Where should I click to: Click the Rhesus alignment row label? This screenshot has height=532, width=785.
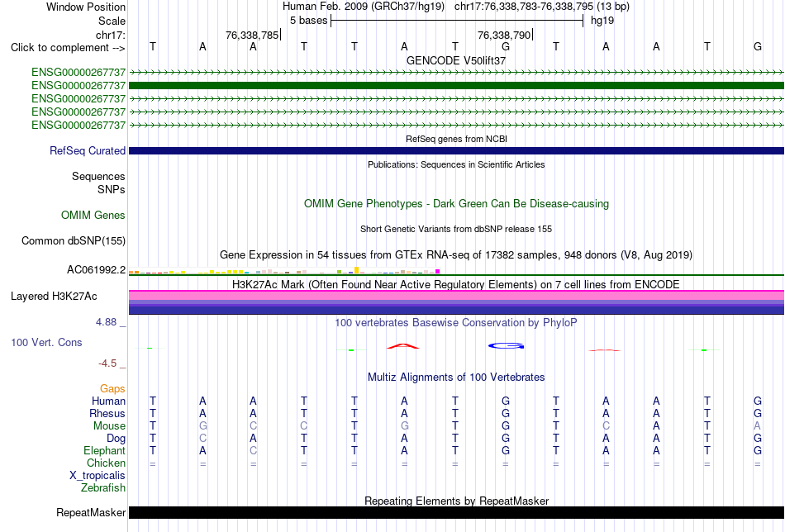(107, 414)
